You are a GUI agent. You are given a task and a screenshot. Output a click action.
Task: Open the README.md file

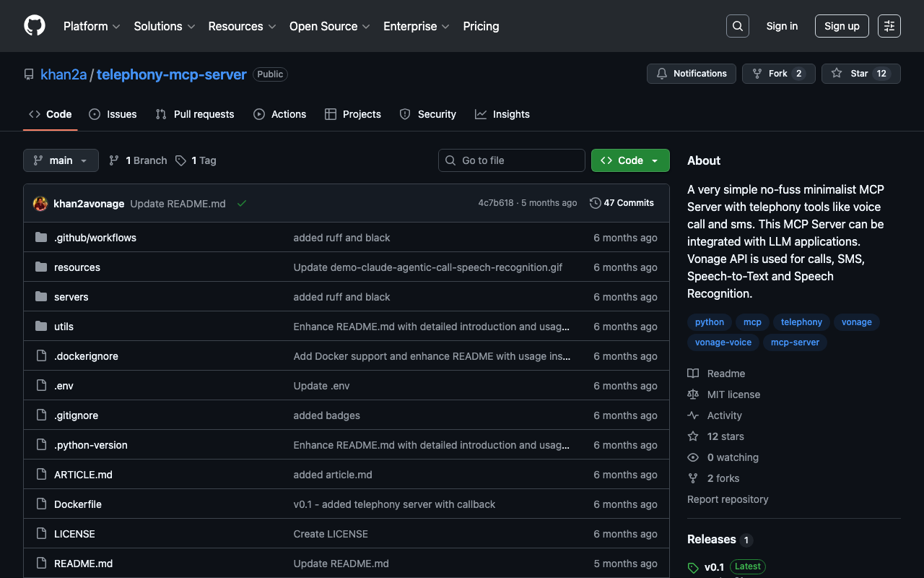pyautogui.click(x=83, y=564)
